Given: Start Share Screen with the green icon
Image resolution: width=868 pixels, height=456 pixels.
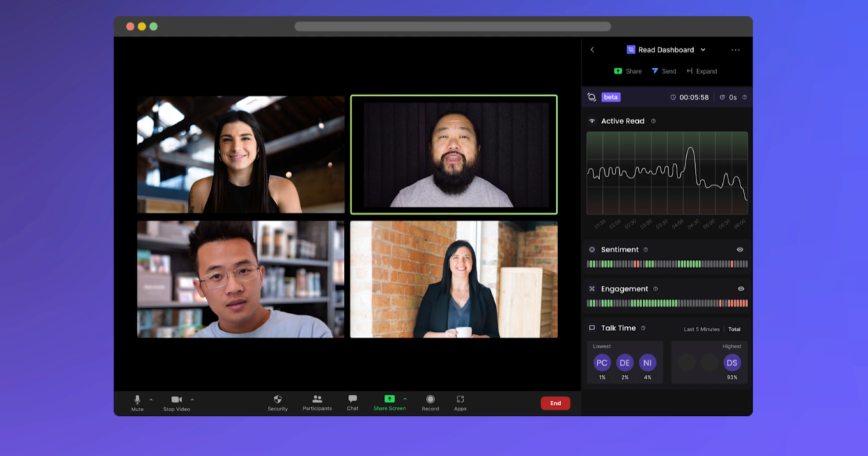Looking at the screenshot, I should tap(389, 399).
